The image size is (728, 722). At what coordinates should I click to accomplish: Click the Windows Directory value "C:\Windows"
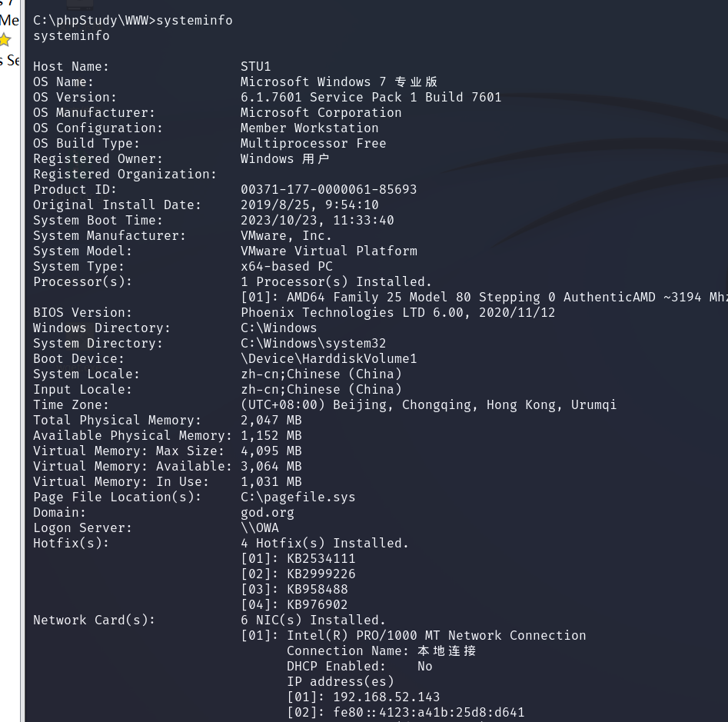click(278, 328)
